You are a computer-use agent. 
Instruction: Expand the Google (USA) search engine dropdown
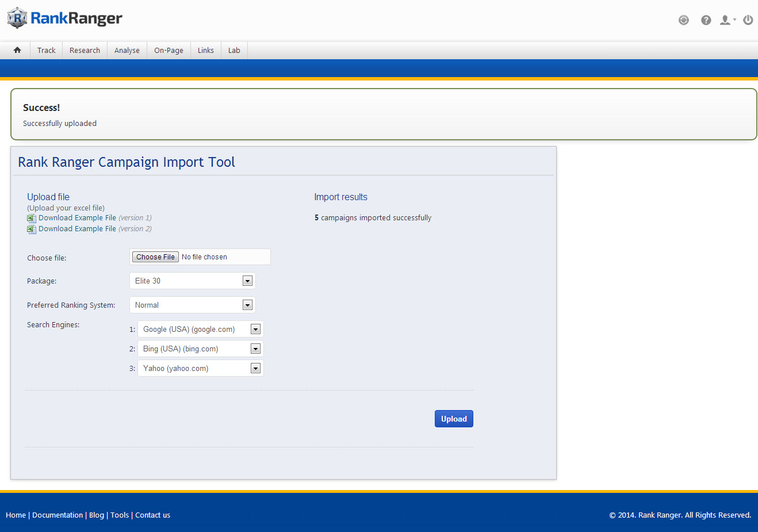tap(200, 329)
